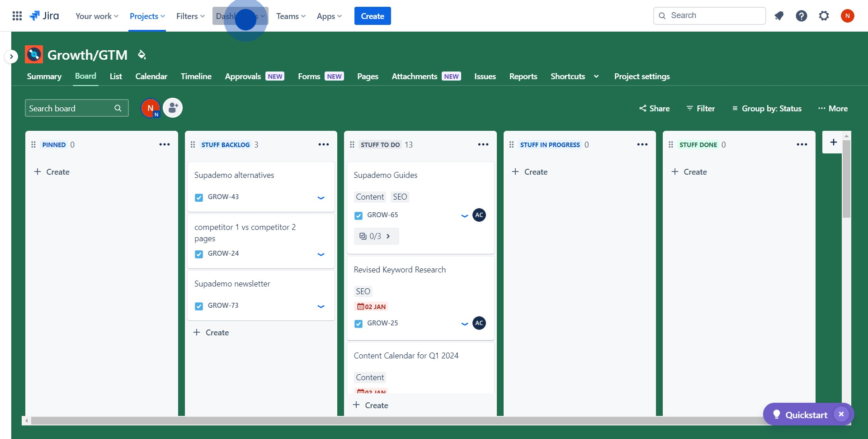Click the GROW-65 task type checkbox icon
Viewport: 868px width, 439px height.
click(x=359, y=215)
